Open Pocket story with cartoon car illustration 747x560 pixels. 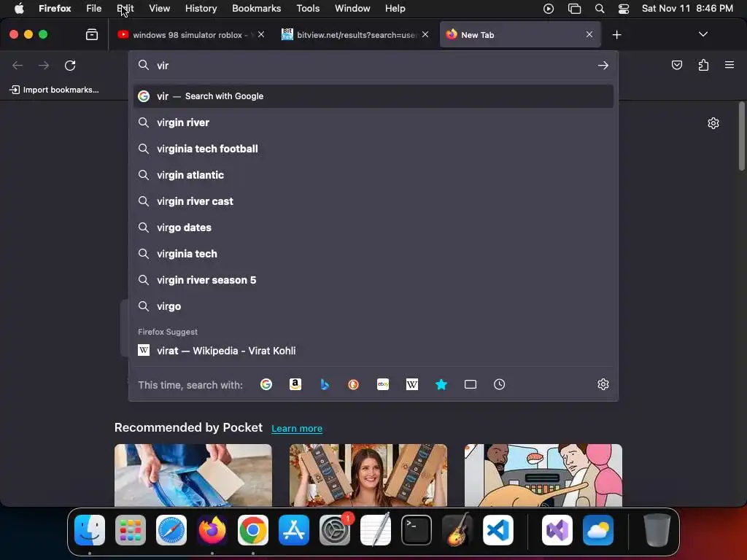543,475
